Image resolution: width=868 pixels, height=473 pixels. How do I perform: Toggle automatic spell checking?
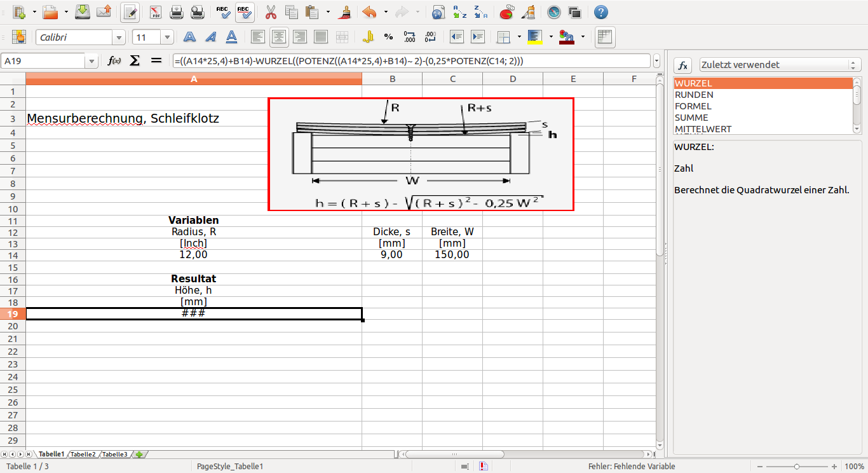click(244, 11)
